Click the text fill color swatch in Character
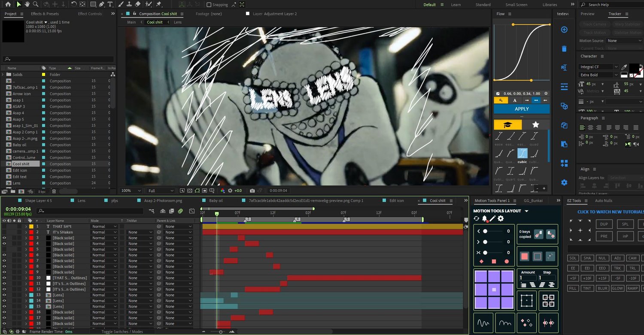 tap(633, 68)
